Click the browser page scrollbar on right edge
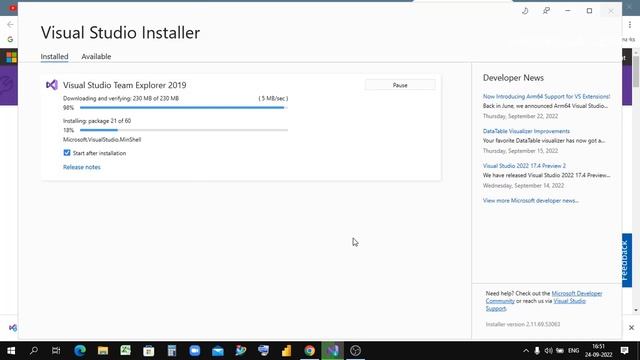640x360 pixels. [x=636, y=71]
